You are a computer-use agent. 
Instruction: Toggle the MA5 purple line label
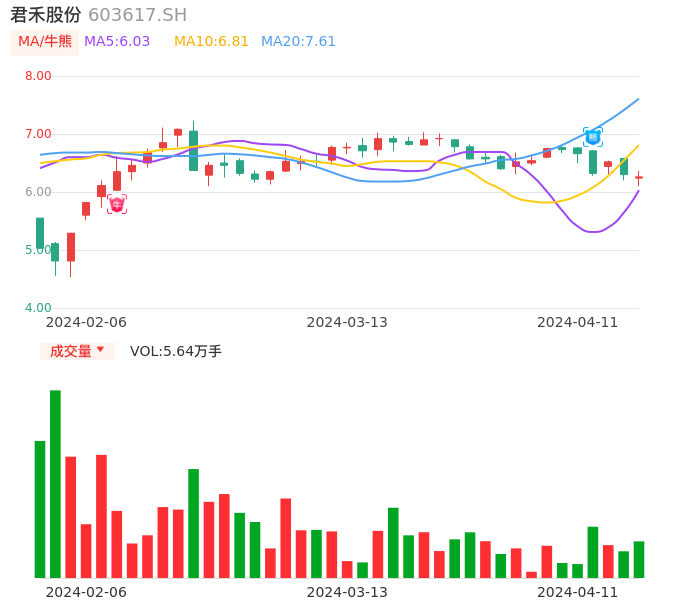coord(117,42)
